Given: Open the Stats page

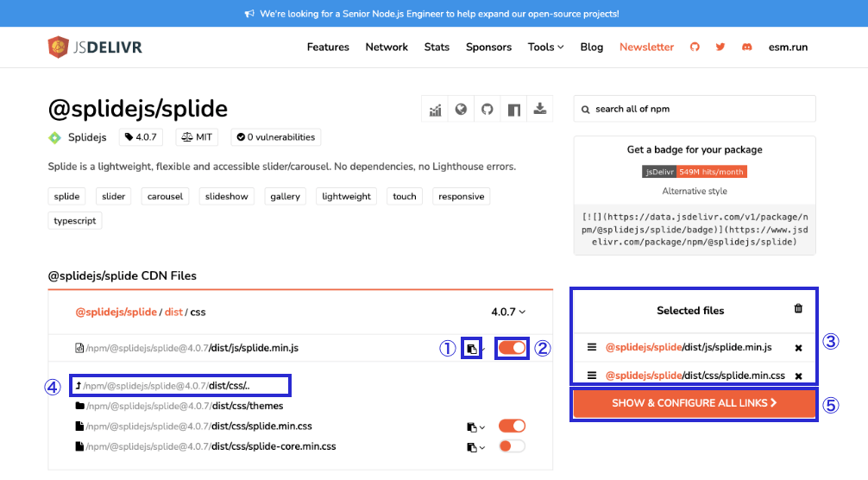Looking at the screenshot, I should coord(437,47).
